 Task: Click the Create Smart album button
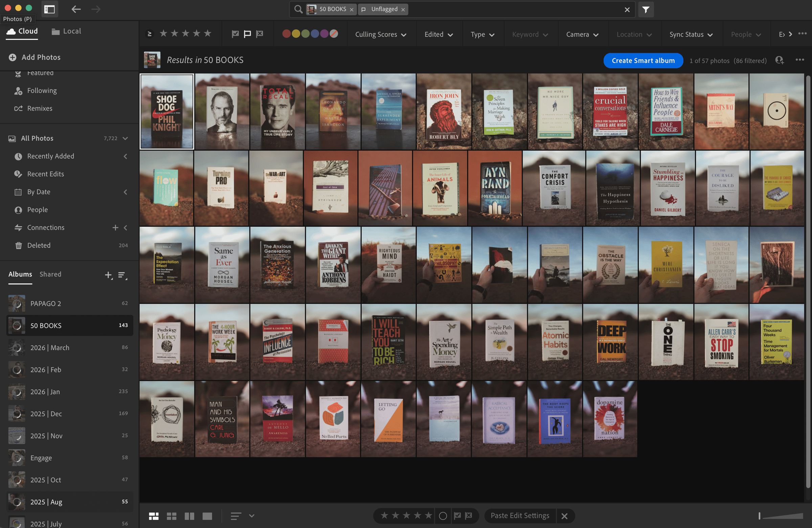coord(643,60)
